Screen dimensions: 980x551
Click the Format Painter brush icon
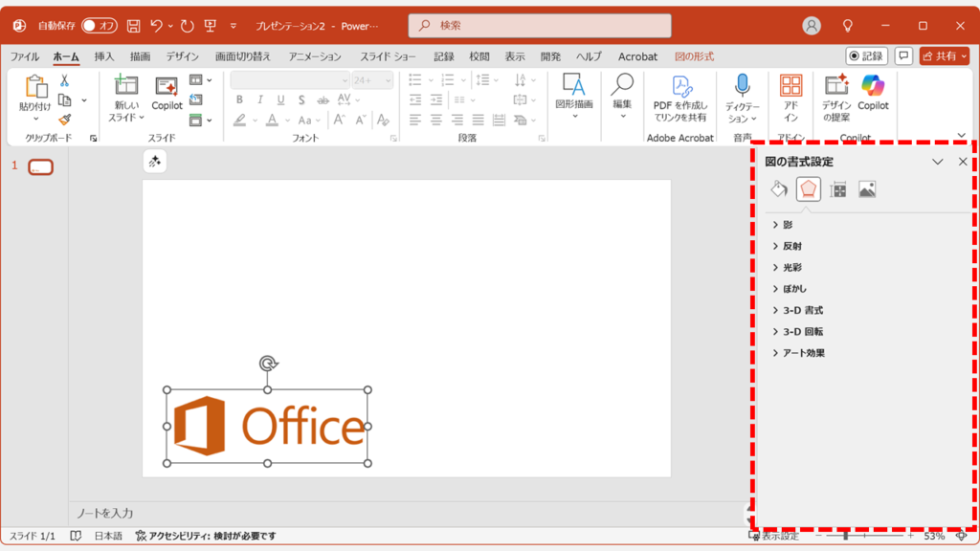(64, 120)
